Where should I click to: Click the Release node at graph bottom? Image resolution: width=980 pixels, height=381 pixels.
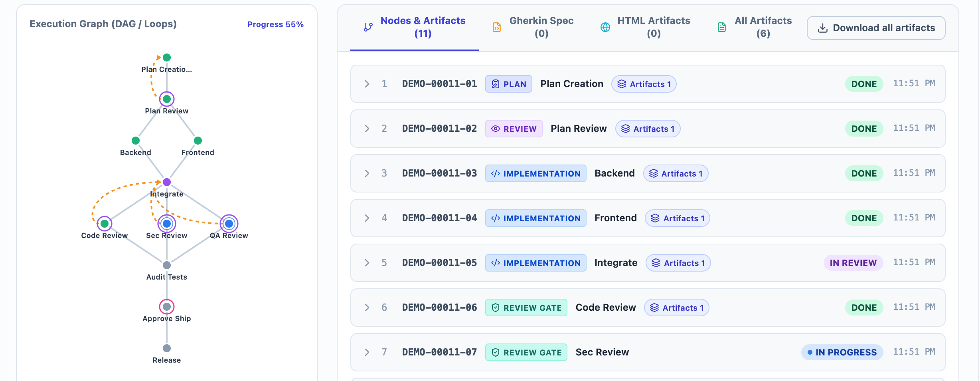167,348
